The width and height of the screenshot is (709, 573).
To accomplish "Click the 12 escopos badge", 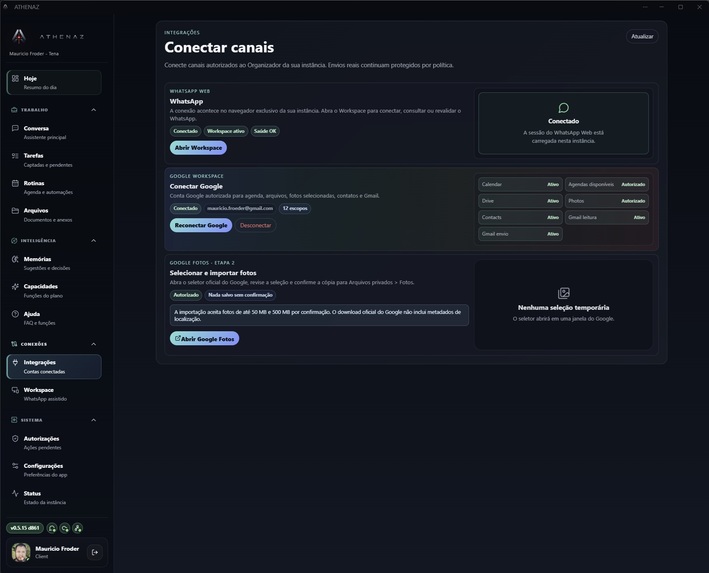I will [x=295, y=208].
